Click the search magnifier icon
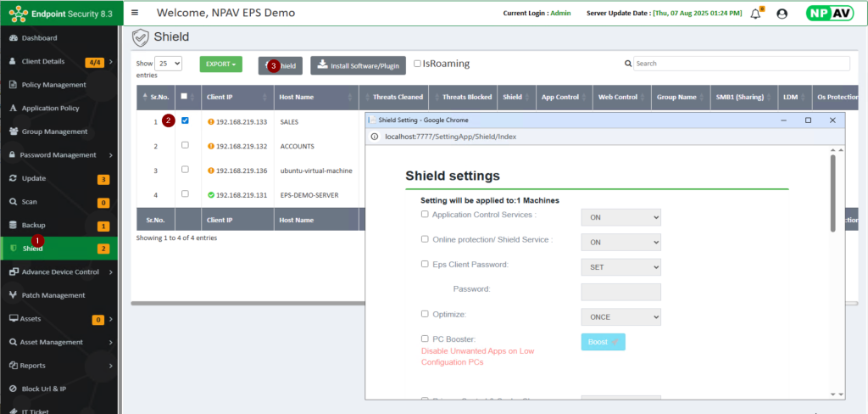 tap(627, 64)
